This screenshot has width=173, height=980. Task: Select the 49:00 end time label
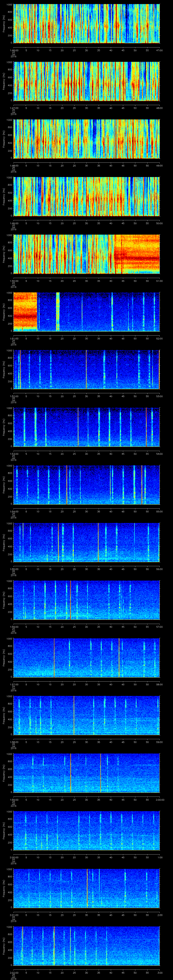160,166
